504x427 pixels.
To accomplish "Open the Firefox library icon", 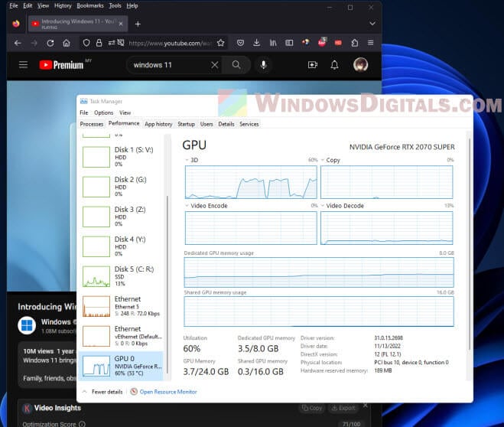I will coord(273,43).
